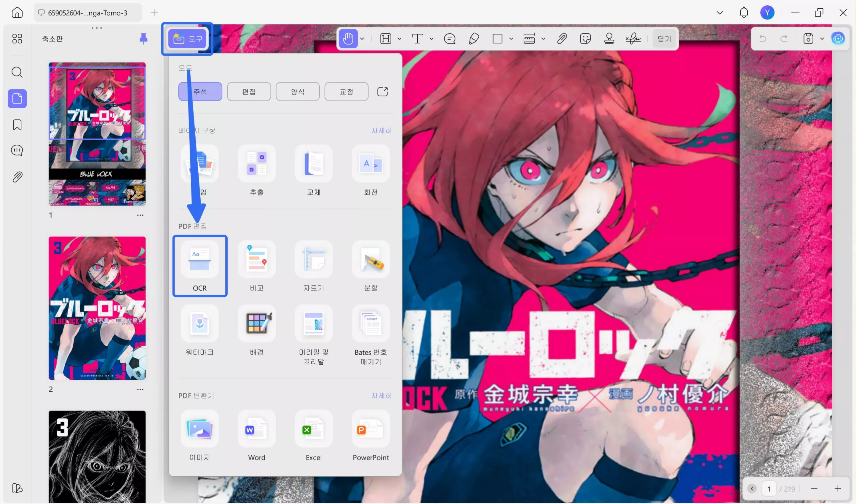Viewport: 856px width, 504px height.
Task: Select the rectangle shape tool
Action: click(x=497, y=39)
